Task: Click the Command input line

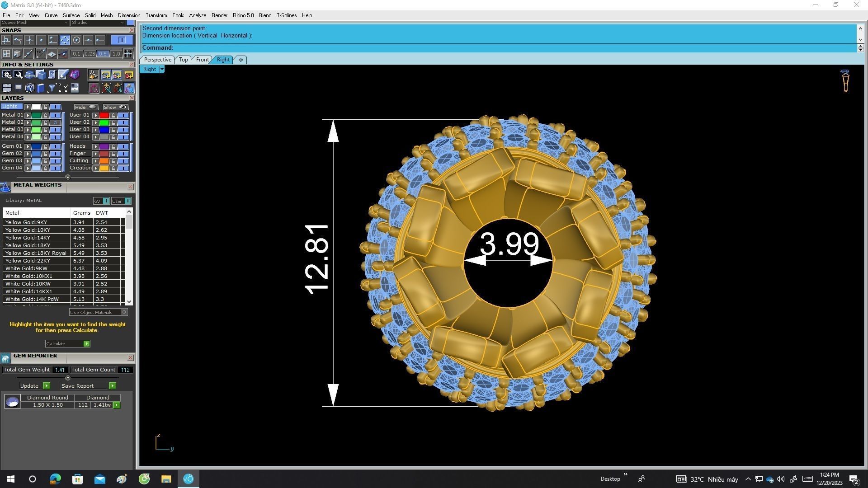Action: click(x=499, y=48)
